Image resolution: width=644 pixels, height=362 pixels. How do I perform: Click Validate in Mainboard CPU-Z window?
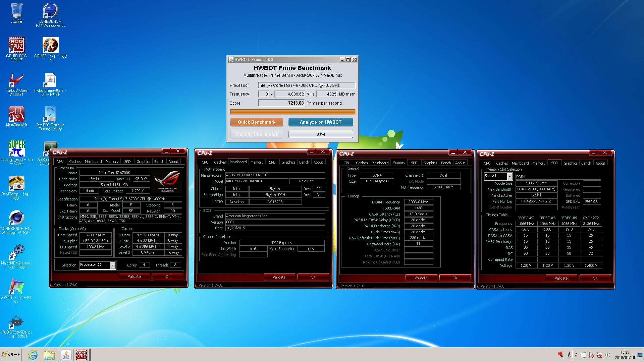(x=279, y=277)
